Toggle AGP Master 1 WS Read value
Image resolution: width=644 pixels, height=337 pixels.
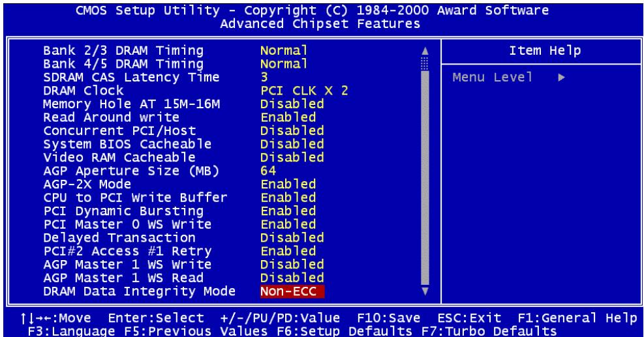pos(292,278)
